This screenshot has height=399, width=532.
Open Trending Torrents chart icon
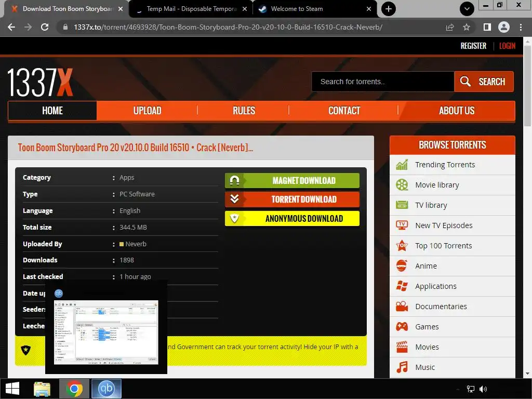tap(402, 165)
